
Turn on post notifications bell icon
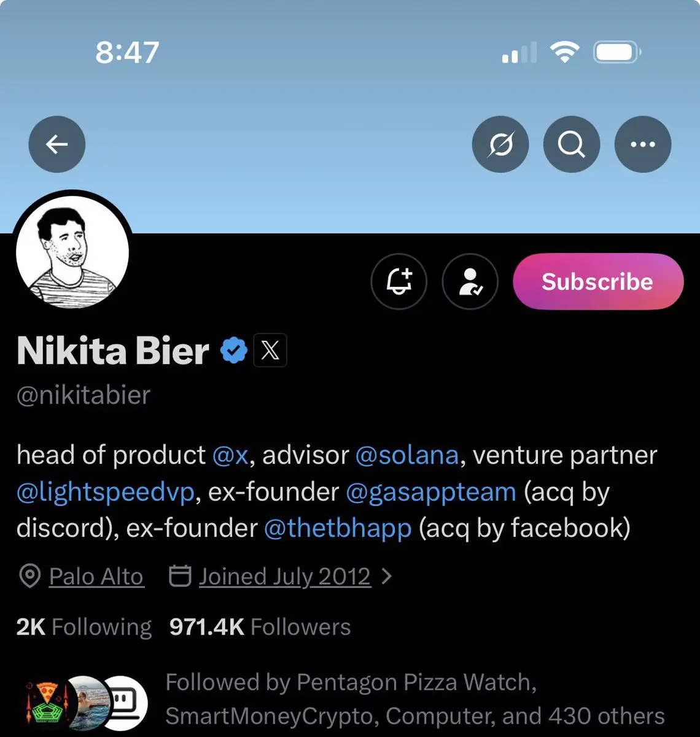point(399,281)
